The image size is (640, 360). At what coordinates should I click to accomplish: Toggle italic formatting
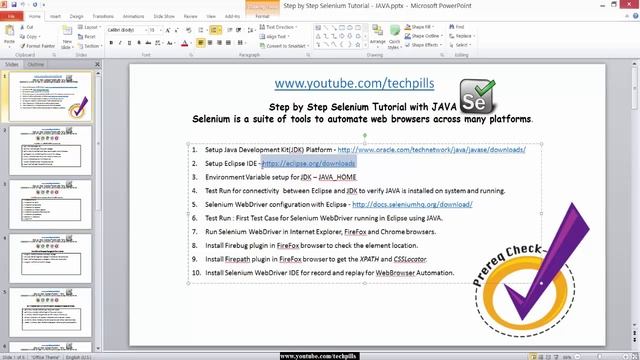pos(120,42)
